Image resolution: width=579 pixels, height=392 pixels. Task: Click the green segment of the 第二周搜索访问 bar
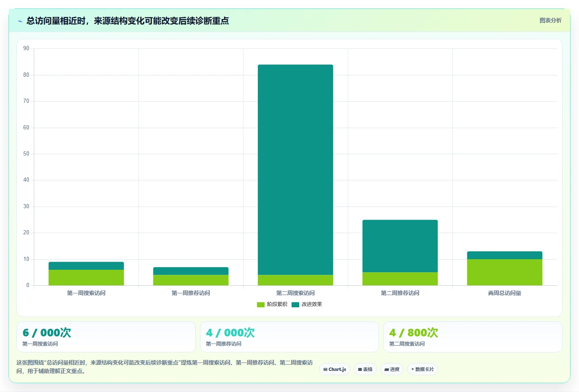pyautogui.click(x=295, y=280)
